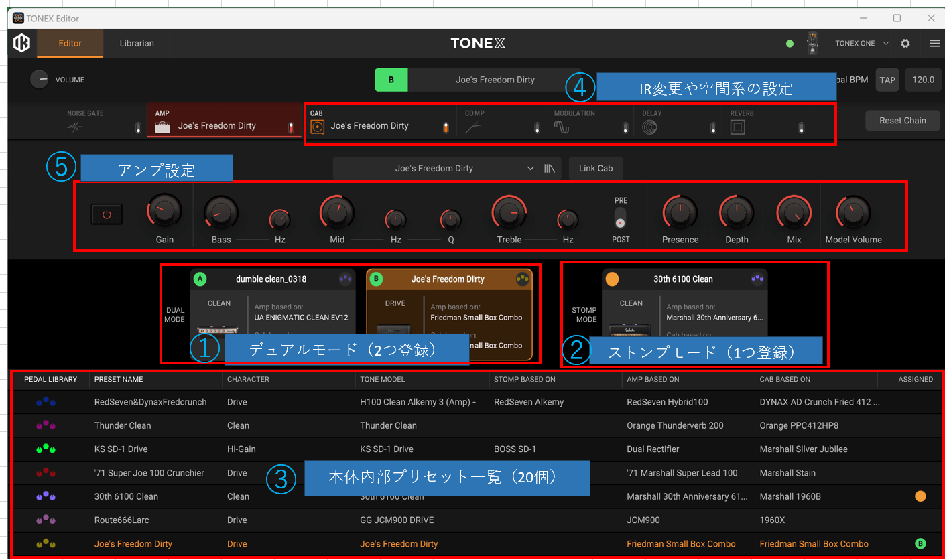Toggle the Amp bypass switch
945x560 pixels.
coord(291,127)
